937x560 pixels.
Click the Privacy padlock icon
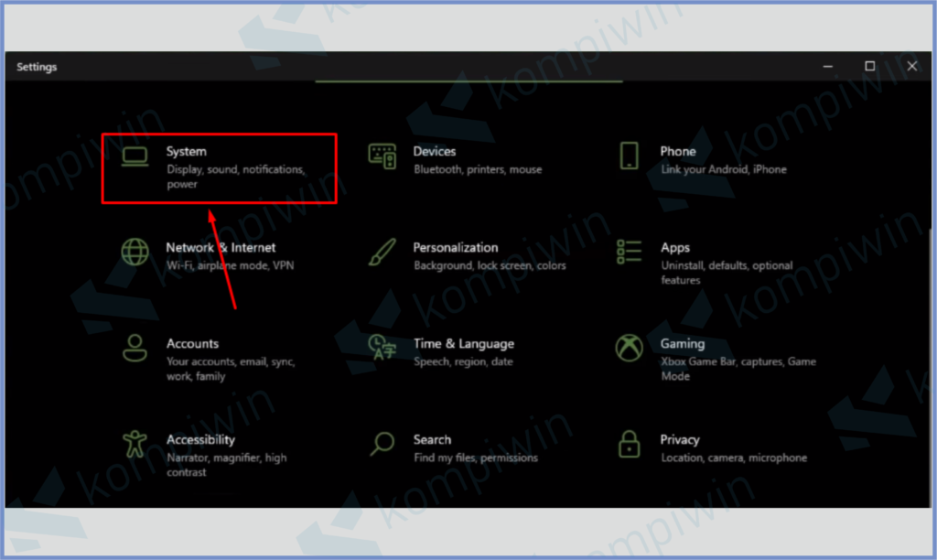[629, 444]
